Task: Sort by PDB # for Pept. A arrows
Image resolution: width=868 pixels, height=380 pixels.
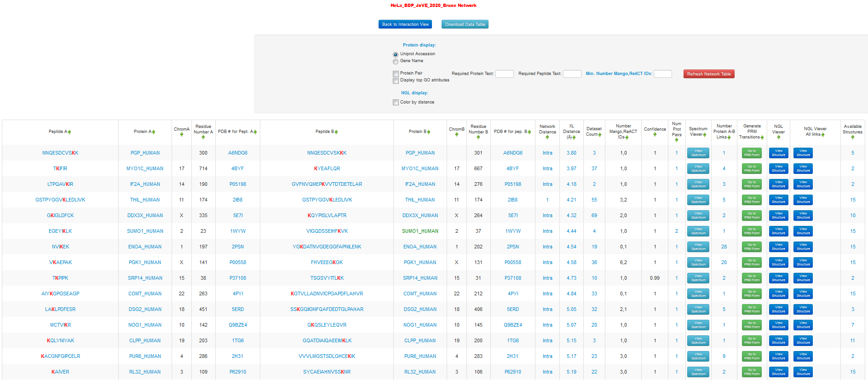Action: 255,132
